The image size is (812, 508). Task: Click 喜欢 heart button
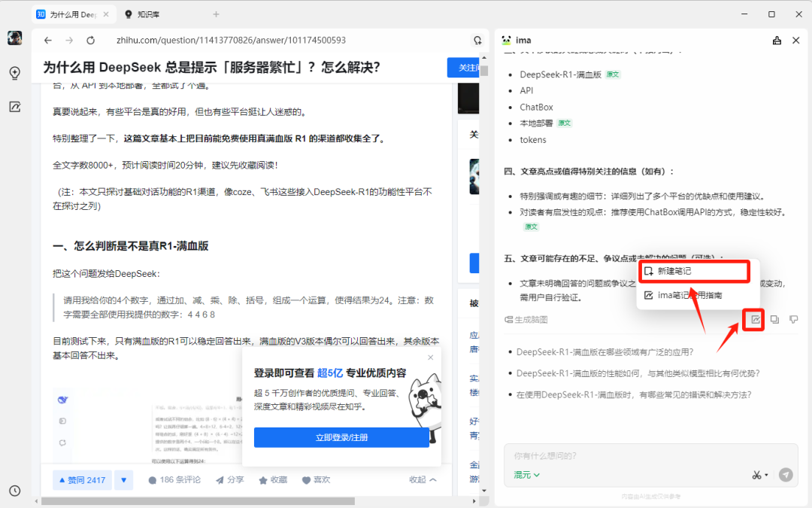coord(316,480)
